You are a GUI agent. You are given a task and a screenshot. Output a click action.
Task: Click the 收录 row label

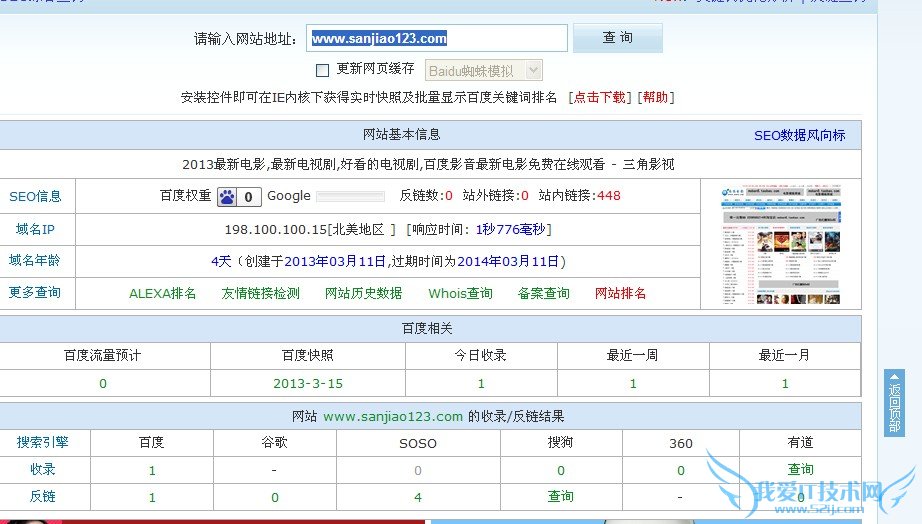43,469
